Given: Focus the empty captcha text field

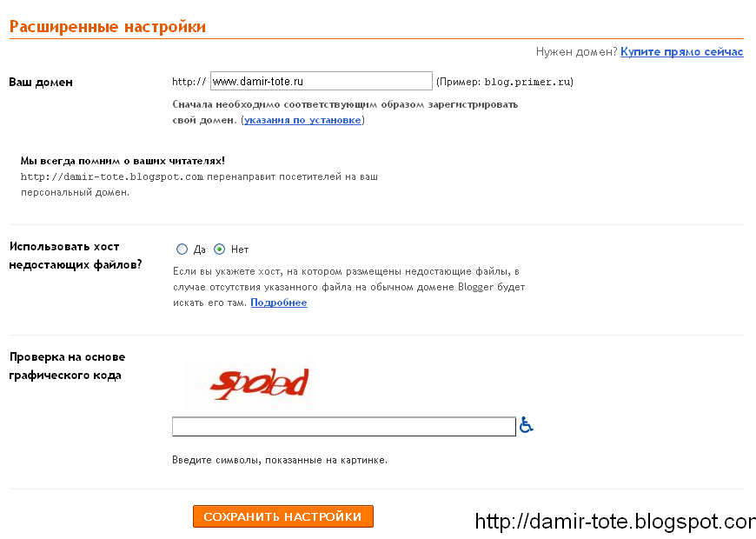Looking at the screenshot, I should pyautogui.click(x=344, y=427).
